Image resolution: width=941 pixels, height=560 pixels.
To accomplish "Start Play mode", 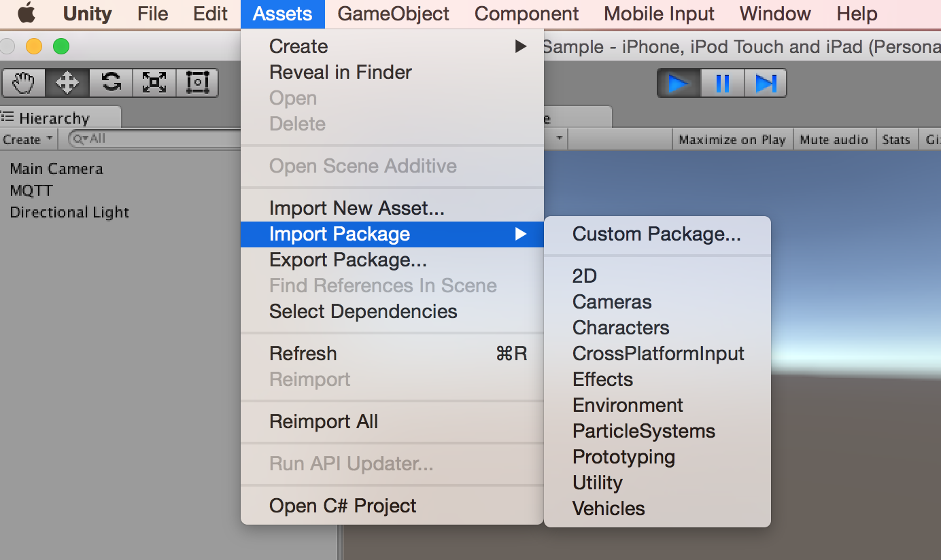I will (679, 83).
